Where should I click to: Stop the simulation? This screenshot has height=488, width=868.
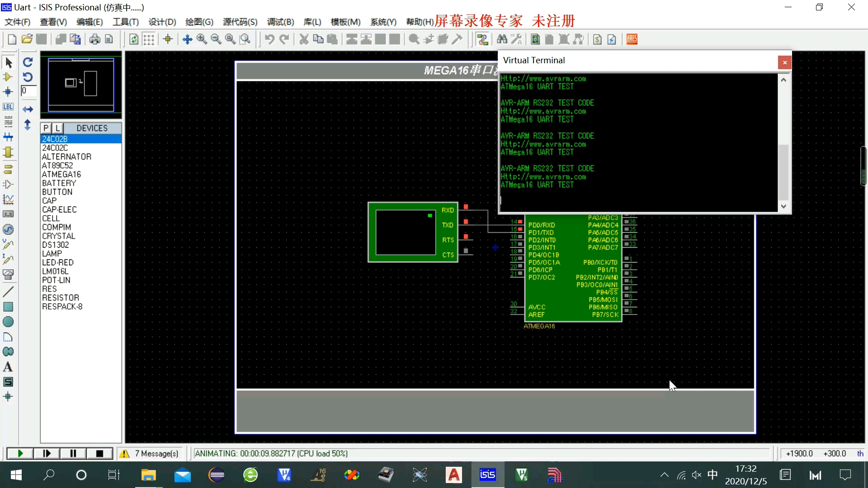pos(99,453)
